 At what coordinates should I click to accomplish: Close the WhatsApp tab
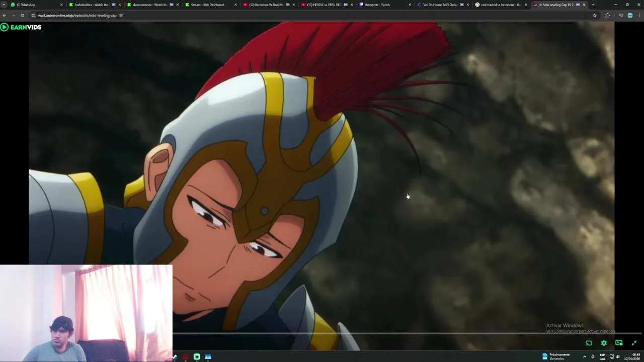click(x=61, y=5)
